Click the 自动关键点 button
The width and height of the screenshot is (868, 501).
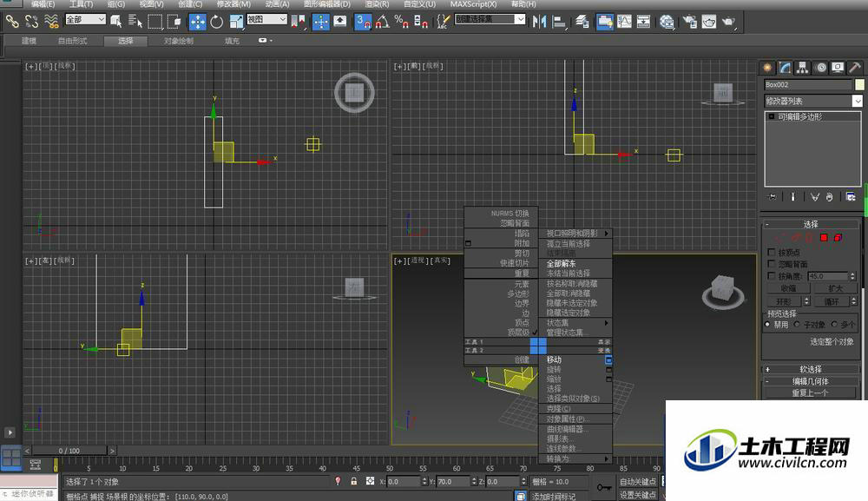pos(638,482)
